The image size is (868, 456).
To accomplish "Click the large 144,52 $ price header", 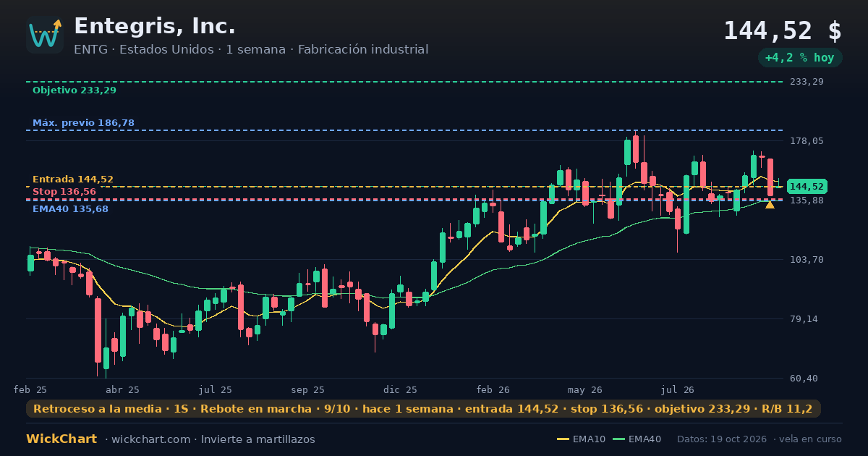I will pyautogui.click(x=783, y=31).
